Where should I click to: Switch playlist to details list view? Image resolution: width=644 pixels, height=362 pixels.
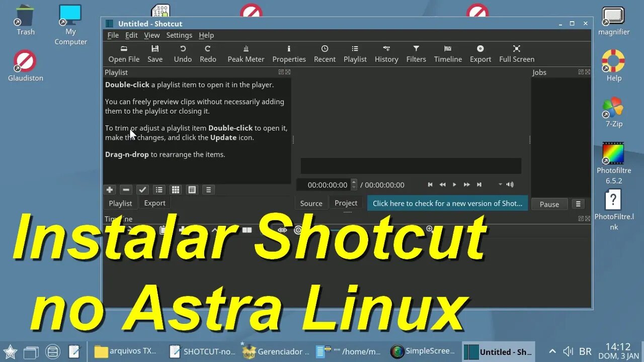159,190
